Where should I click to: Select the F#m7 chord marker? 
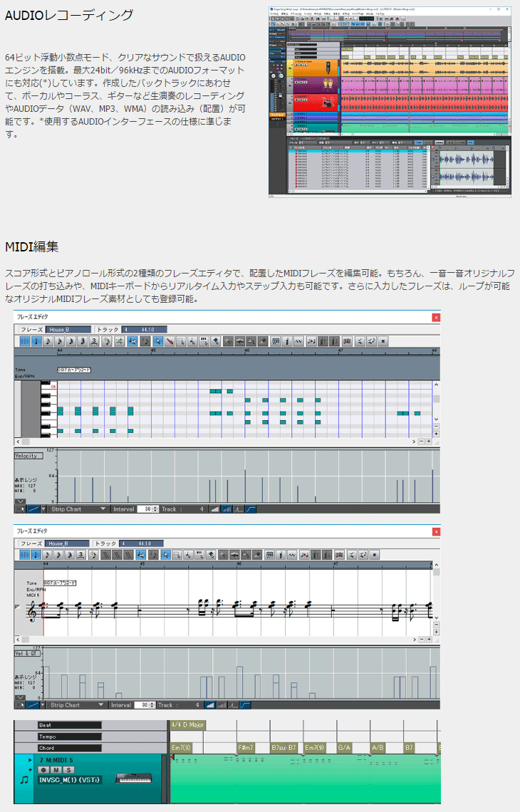(x=246, y=748)
